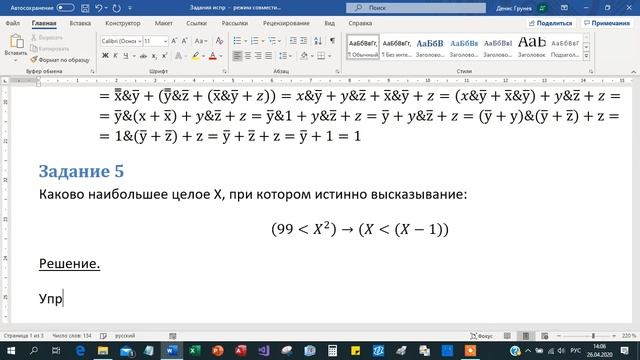
Task: Align the paragraph to the right
Action: click(258, 56)
